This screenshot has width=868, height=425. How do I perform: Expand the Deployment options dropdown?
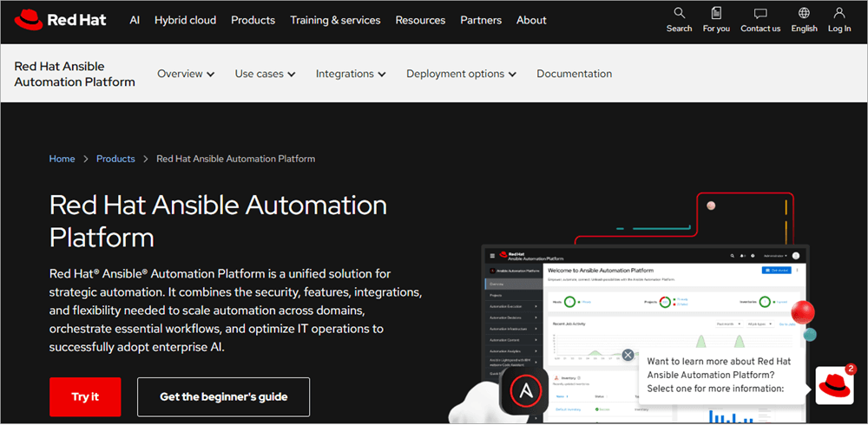click(x=461, y=74)
